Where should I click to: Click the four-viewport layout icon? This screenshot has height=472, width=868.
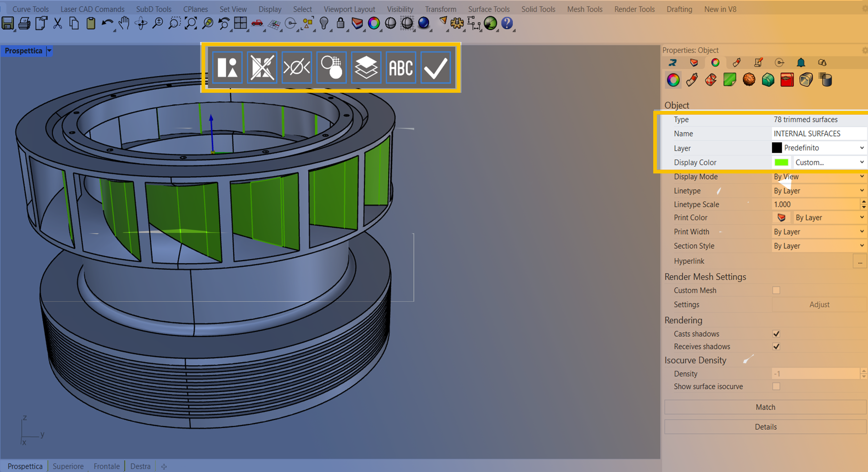tap(240, 24)
